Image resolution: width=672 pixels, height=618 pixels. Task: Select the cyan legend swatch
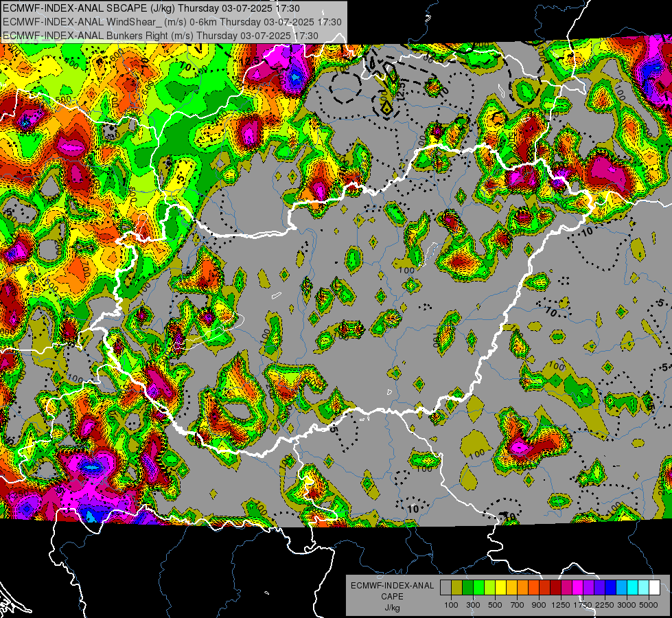point(633,588)
